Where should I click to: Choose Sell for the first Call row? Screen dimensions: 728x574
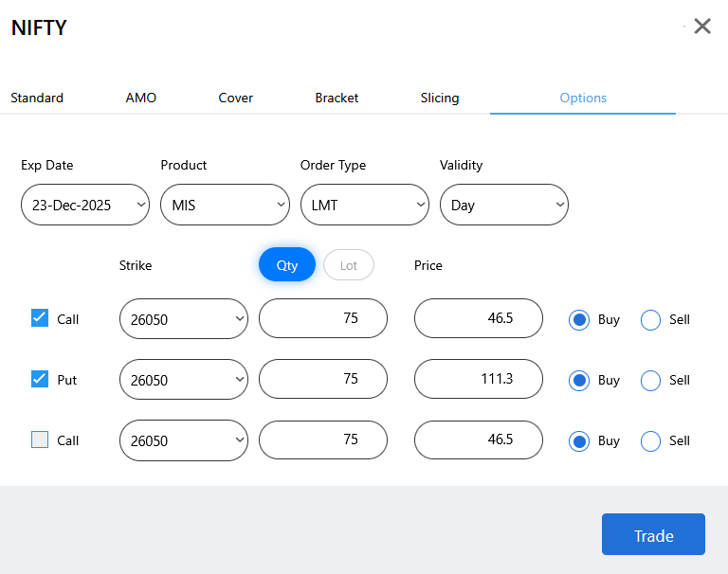(x=651, y=319)
